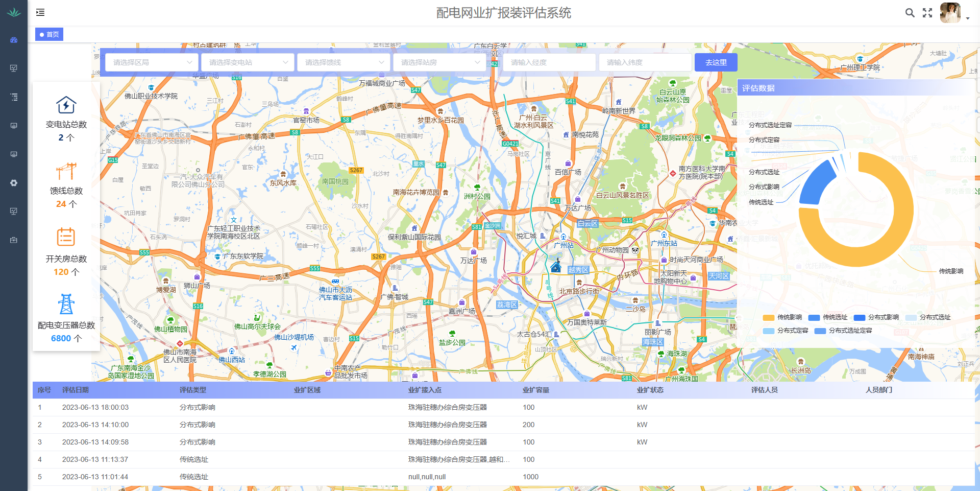This screenshot has width=980, height=491.
Task: Select the row dated 2023-06-13 14:10:00
Action: click(504, 425)
